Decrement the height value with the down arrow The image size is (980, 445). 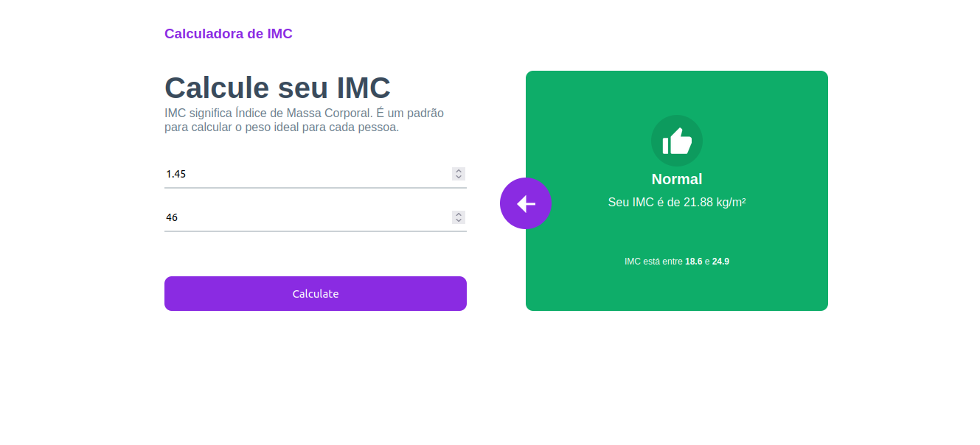tap(458, 177)
